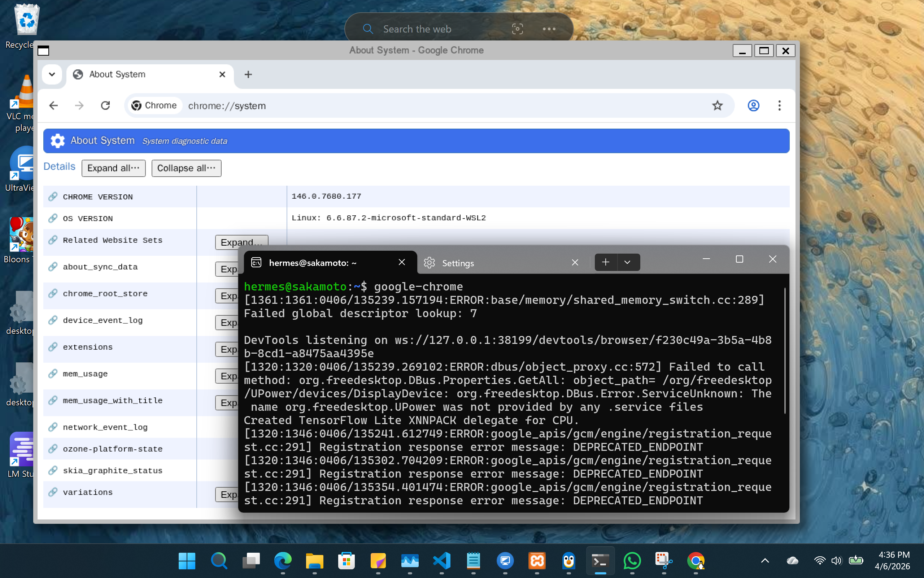The width and height of the screenshot is (924, 578).
Task: Expand the mem_usage_with_title row
Action: point(227,403)
